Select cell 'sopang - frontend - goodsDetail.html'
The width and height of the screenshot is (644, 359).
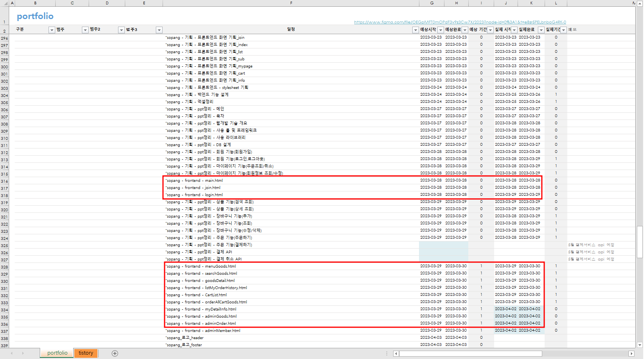tap(291, 281)
